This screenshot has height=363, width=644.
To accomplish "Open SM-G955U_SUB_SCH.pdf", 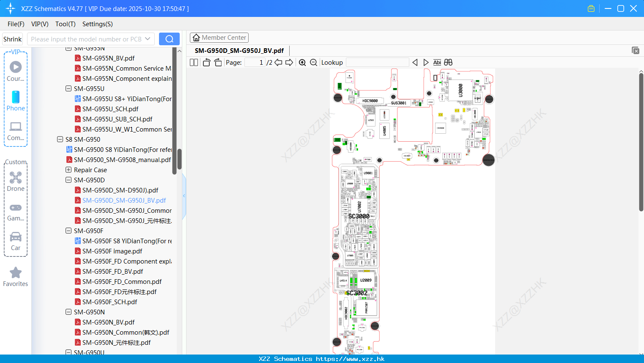I will (x=117, y=119).
